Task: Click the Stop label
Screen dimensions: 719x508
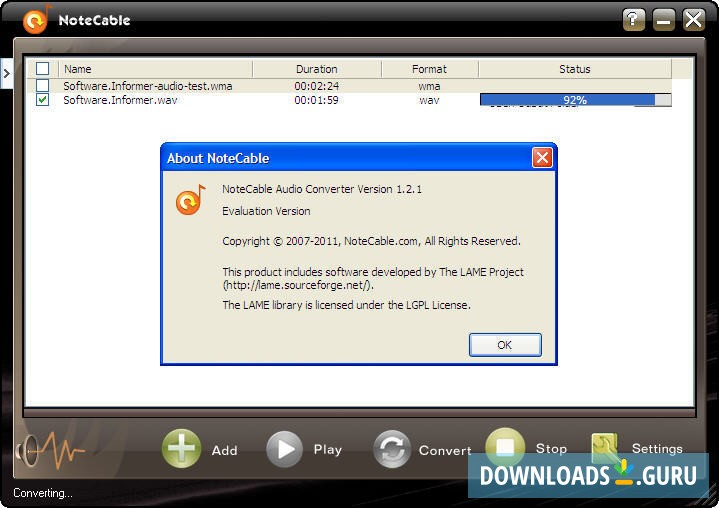Action: click(x=551, y=448)
